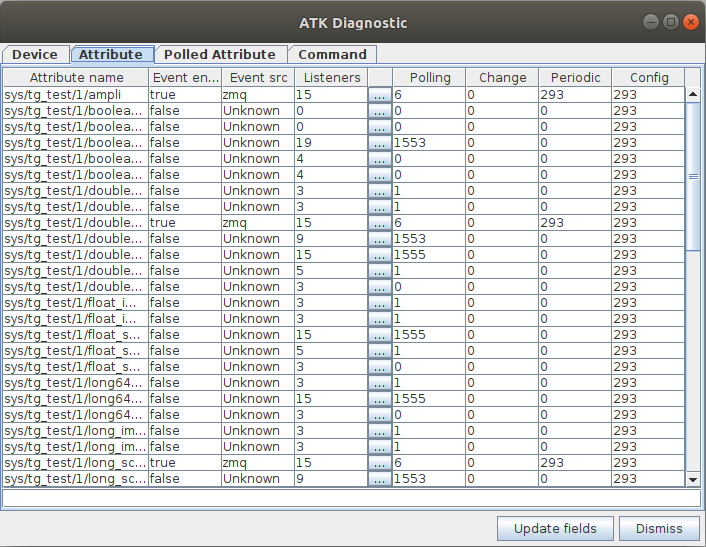
Task: Click the Config column header
Action: pyautogui.click(x=648, y=77)
